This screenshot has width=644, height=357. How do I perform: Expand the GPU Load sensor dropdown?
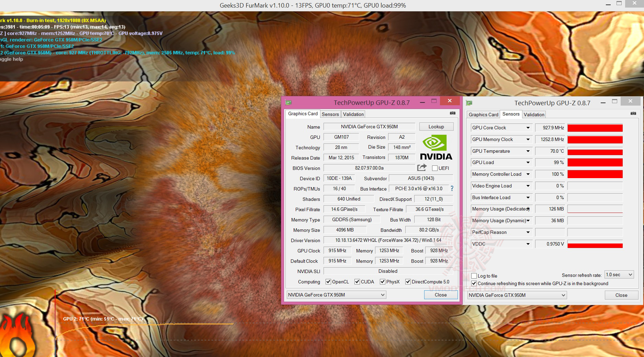coord(528,163)
